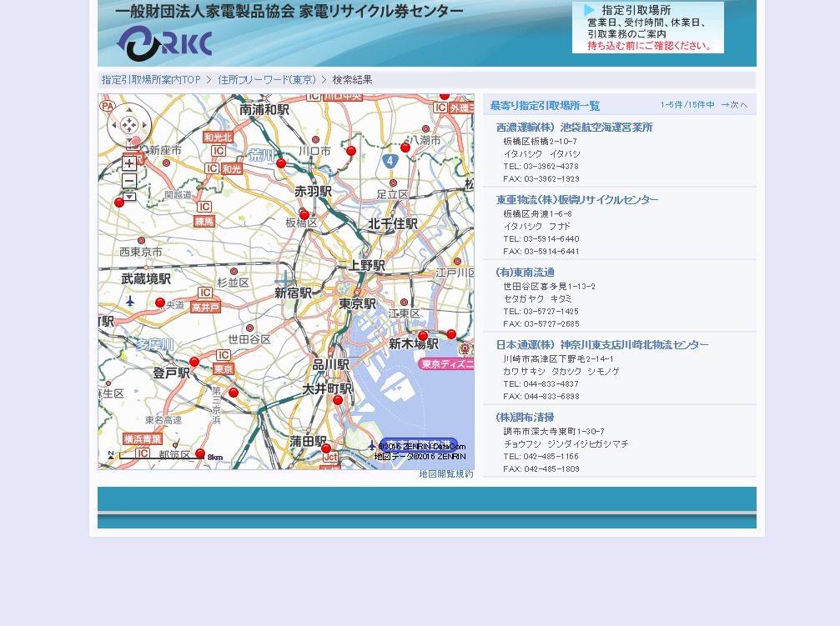Click the 1-5件/15件中 result count

click(x=687, y=105)
